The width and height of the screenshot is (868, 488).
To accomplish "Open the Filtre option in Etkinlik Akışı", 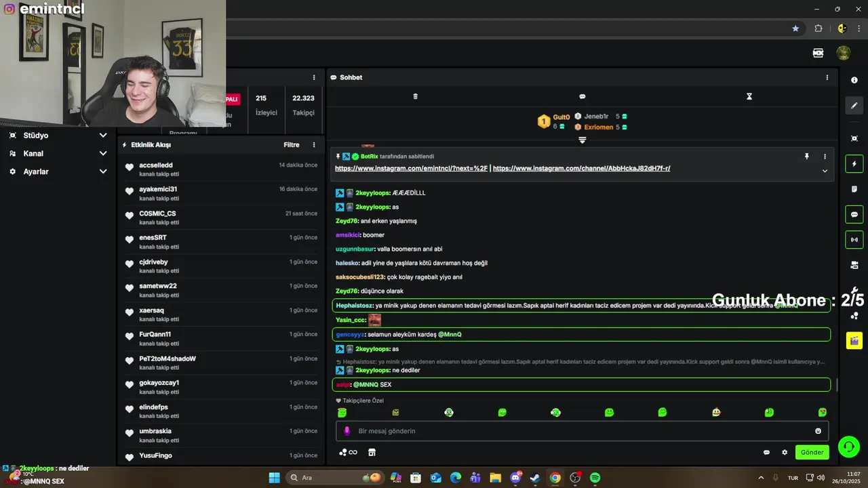I will tap(292, 144).
